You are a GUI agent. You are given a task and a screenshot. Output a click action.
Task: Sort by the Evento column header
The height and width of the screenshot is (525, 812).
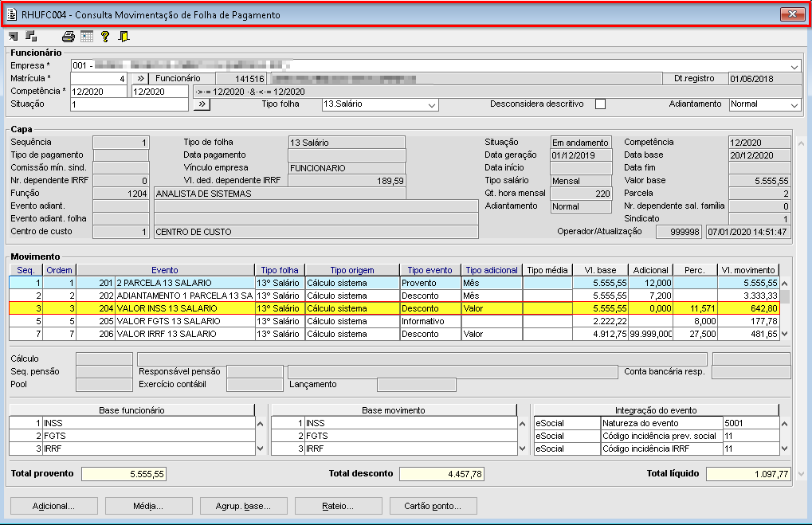pos(165,270)
